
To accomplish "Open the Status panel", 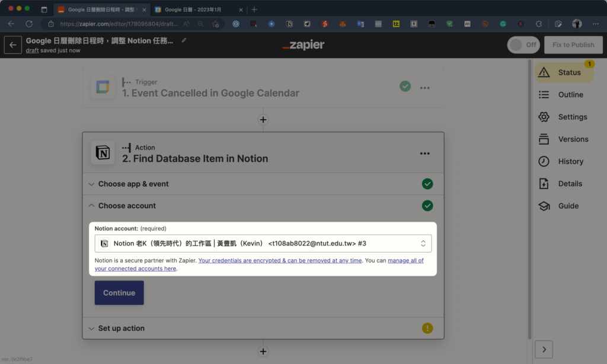I will (564, 72).
